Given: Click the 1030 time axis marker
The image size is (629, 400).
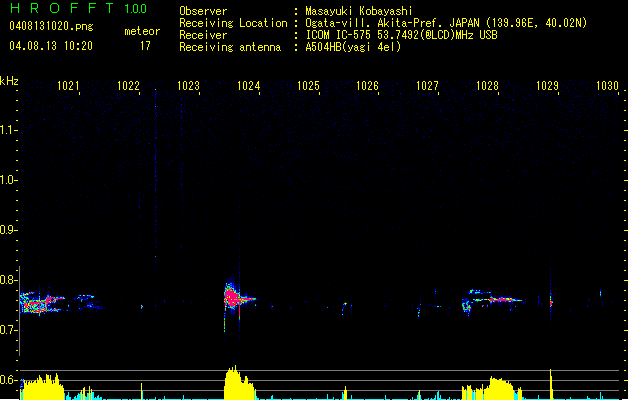Looking at the screenshot, I should point(607,86).
